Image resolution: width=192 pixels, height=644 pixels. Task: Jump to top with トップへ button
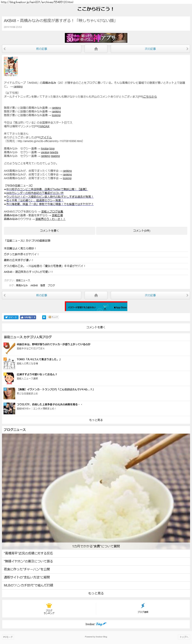[x=184, y=637]
